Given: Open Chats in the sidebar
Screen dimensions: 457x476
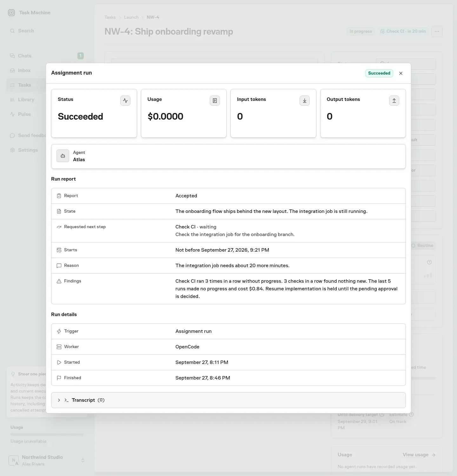Looking at the screenshot, I should (47, 56).
